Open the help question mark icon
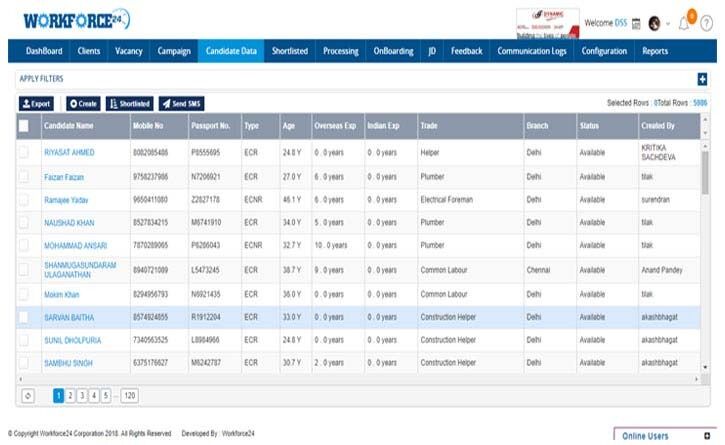 point(707,23)
